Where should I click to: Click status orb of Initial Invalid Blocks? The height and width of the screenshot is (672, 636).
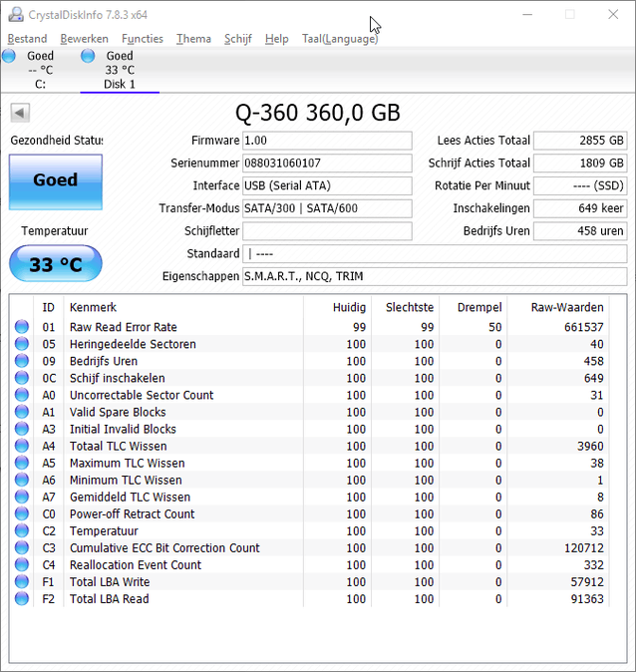coord(22,429)
